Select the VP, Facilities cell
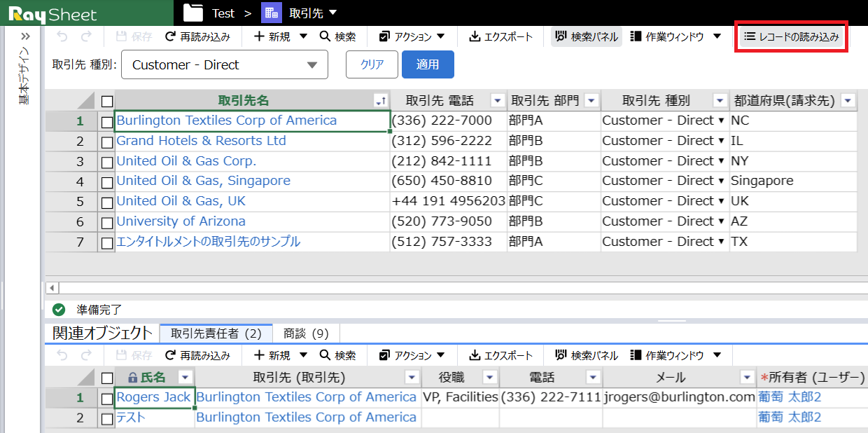Viewport: 868px width, 433px height. pyautogui.click(x=461, y=397)
